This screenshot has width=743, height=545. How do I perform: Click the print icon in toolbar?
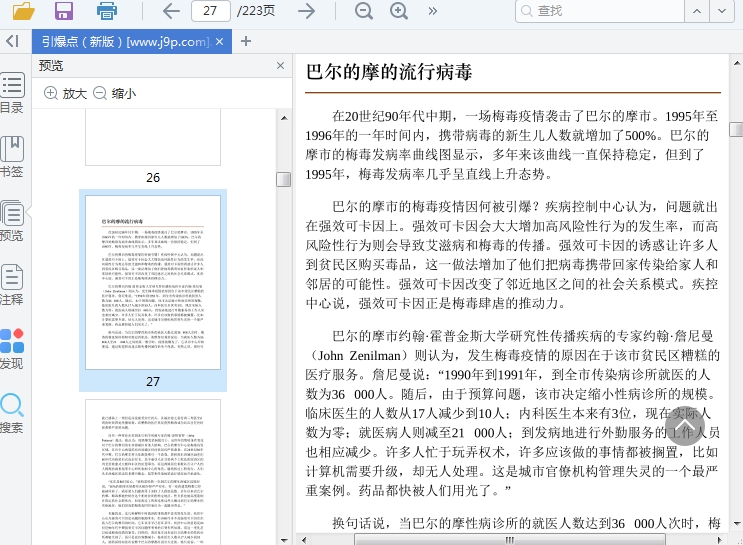(x=107, y=11)
